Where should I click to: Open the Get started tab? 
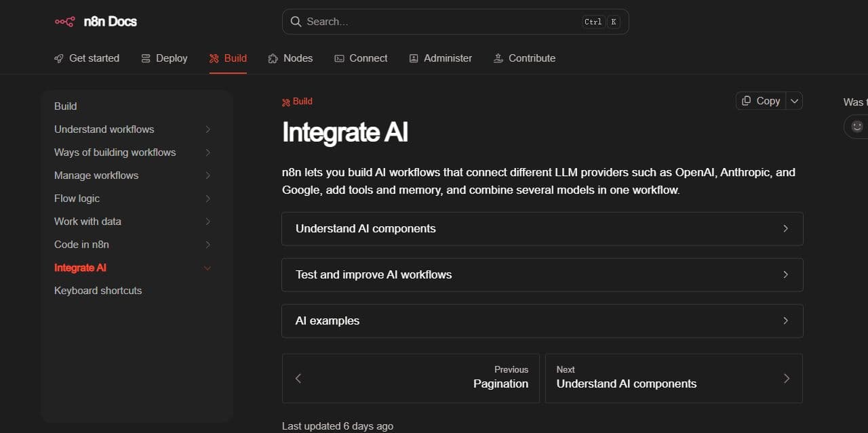click(87, 58)
